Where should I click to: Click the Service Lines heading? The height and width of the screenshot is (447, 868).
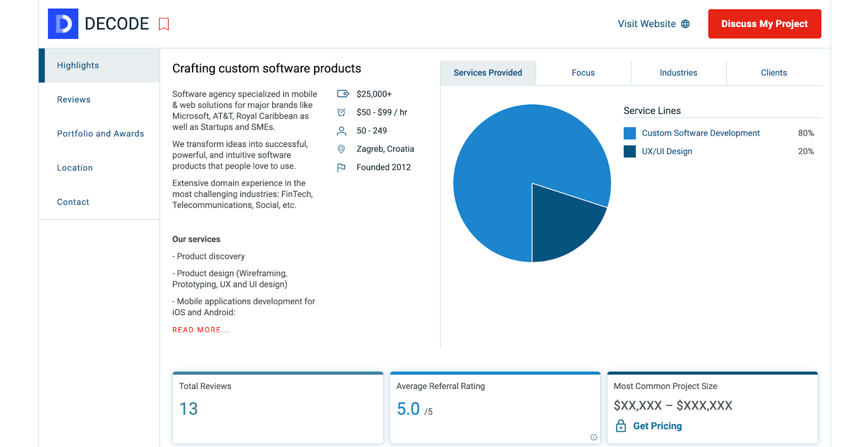click(652, 111)
